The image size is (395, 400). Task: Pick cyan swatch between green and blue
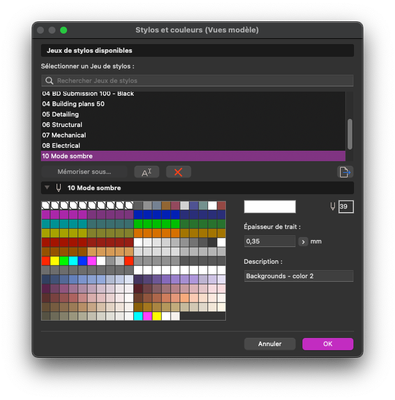pyautogui.click(x=73, y=261)
